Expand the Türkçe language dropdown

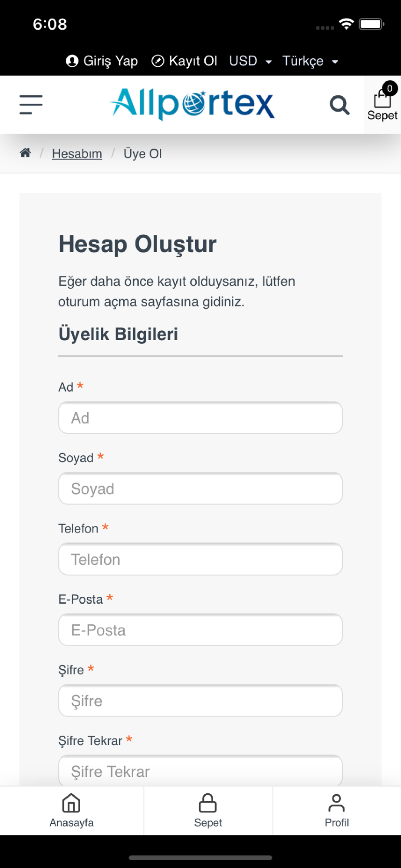tap(310, 61)
